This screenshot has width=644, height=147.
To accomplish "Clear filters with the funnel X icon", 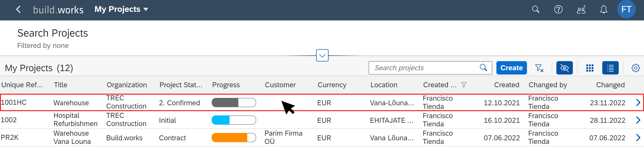I will coord(539,68).
